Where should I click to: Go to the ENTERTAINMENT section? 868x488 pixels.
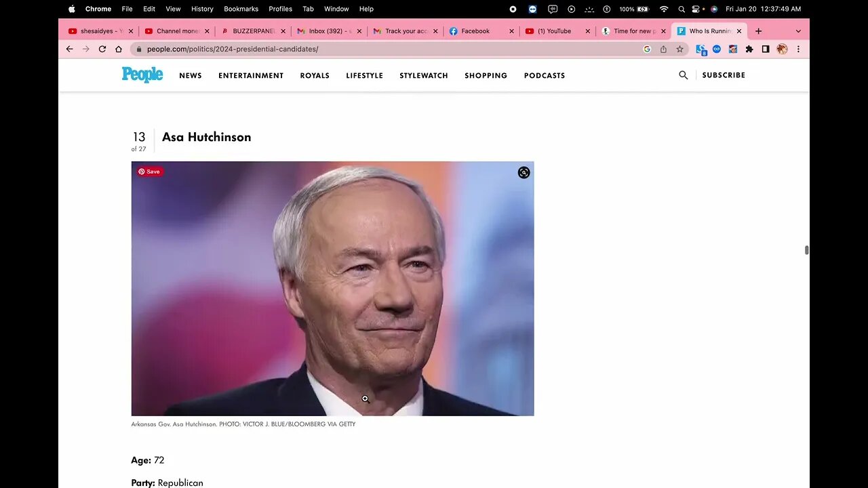point(251,75)
